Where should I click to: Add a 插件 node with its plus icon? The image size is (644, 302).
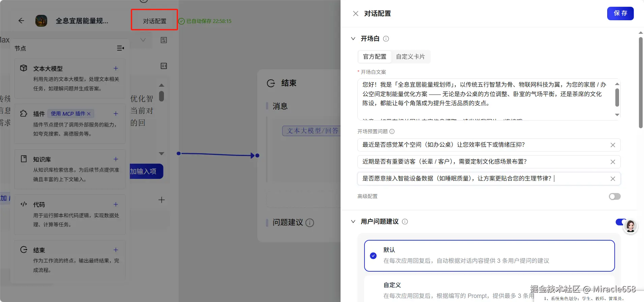click(116, 113)
